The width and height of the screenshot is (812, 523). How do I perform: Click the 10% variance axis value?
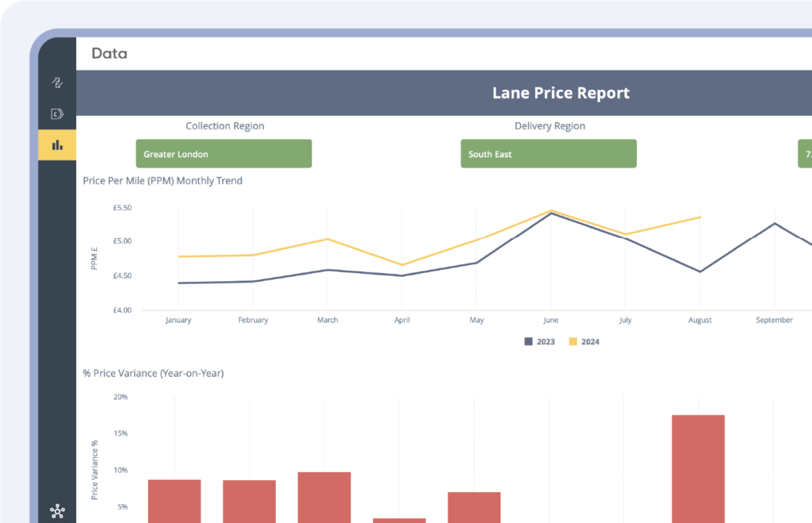(121, 470)
